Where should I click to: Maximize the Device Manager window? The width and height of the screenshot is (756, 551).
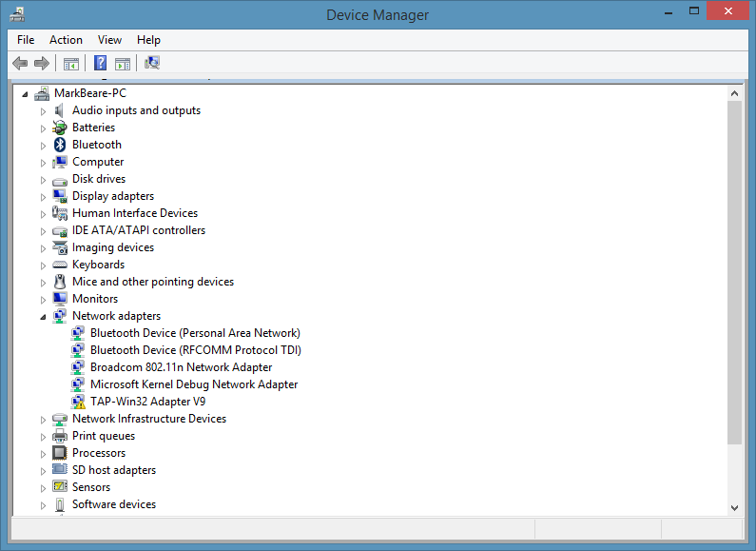click(x=694, y=11)
